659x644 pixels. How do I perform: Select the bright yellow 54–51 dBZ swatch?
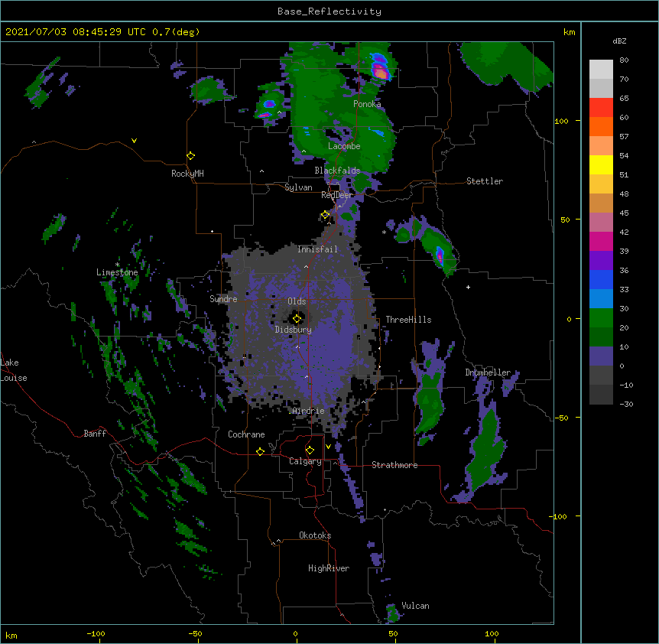(x=601, y=165)
